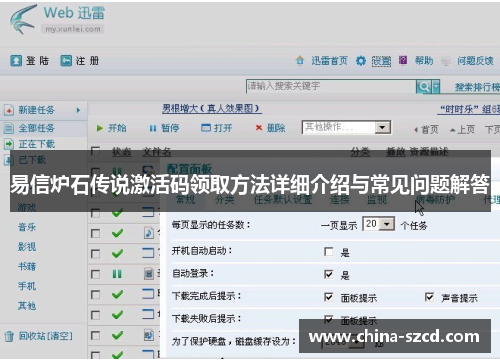Open the 其他操作 dropdown
This screenshot has width=500, height=362.
(346, 127)
